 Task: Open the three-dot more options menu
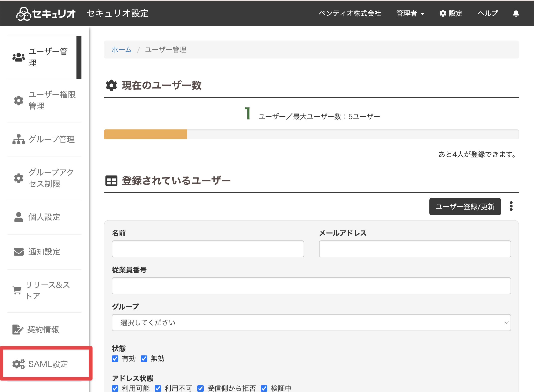pos(511,206)
